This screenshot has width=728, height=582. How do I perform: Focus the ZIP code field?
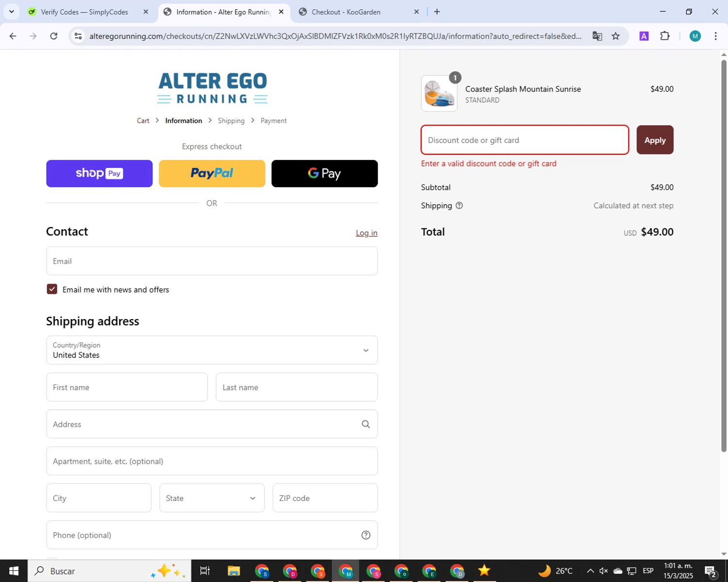[325, 498]
